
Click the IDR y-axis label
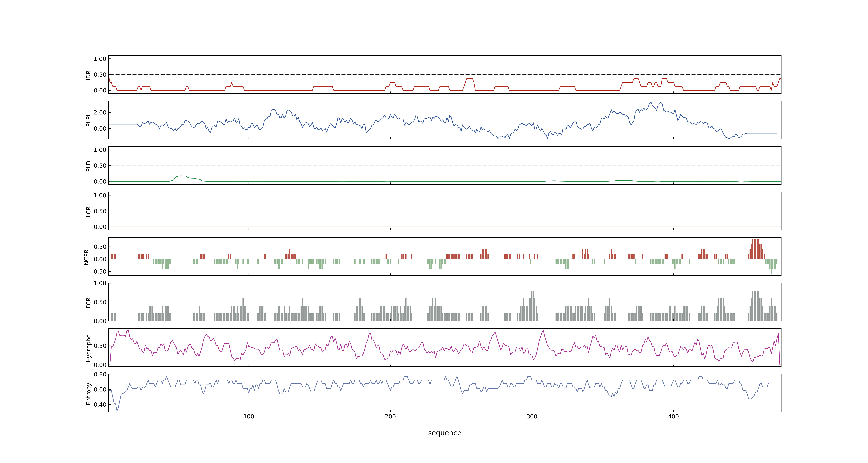point(88,75)
